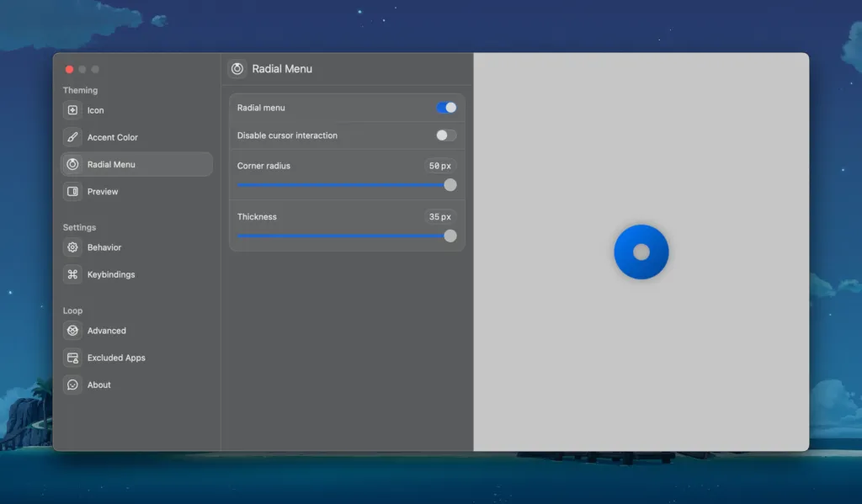Open the Preview panel icon
The height and width of the screenshot is (504, 862).
click(x=72, y=192)
